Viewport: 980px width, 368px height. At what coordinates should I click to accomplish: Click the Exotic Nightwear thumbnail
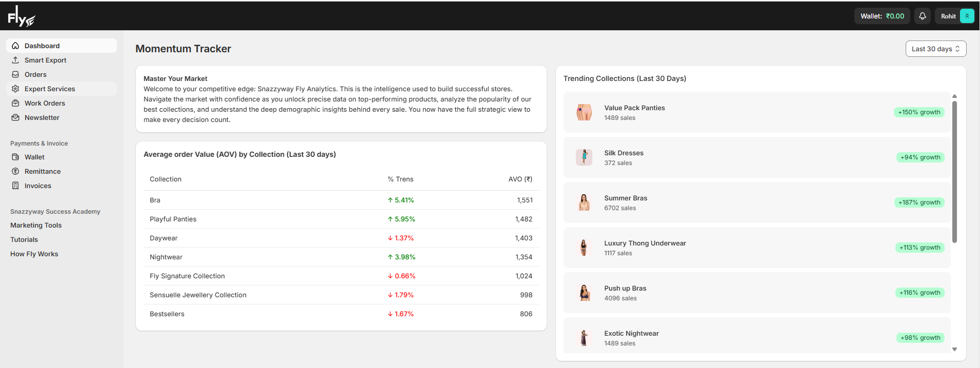tap(584, 338)
